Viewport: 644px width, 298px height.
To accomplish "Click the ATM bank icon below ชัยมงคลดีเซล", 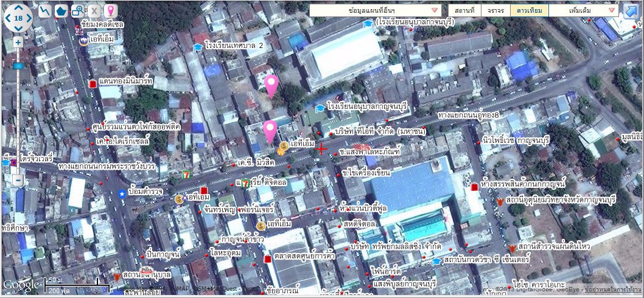I will coord(83,41).
